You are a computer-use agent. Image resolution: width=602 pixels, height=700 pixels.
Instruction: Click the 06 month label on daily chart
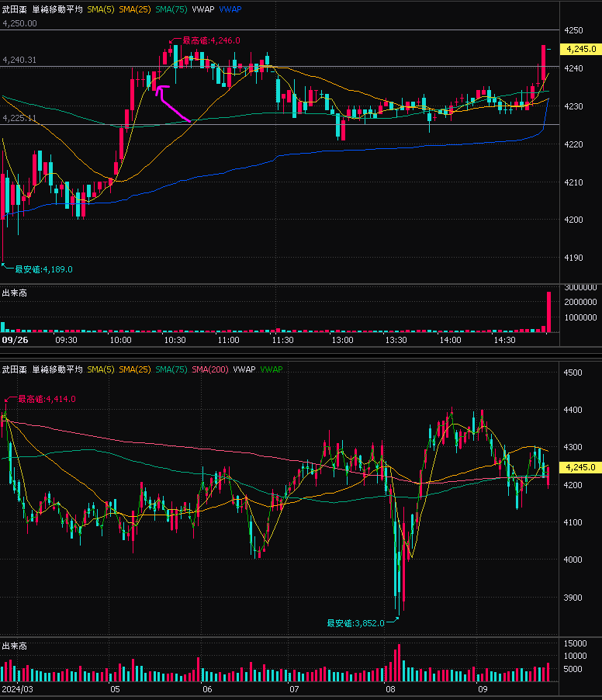point(206,689)
